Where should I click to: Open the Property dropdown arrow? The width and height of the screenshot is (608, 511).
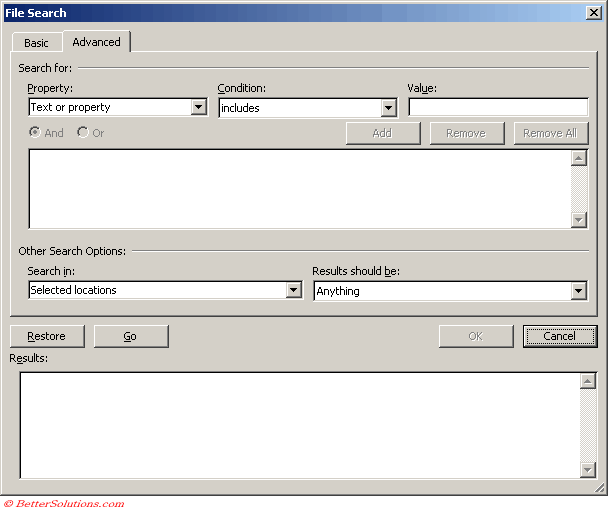(199, 107)
